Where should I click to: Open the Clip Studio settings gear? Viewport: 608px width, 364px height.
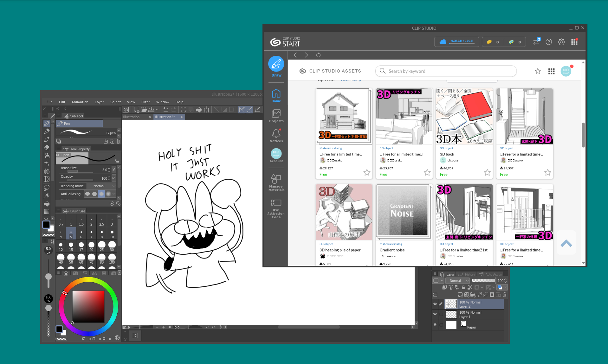click(x=561, y=42)
